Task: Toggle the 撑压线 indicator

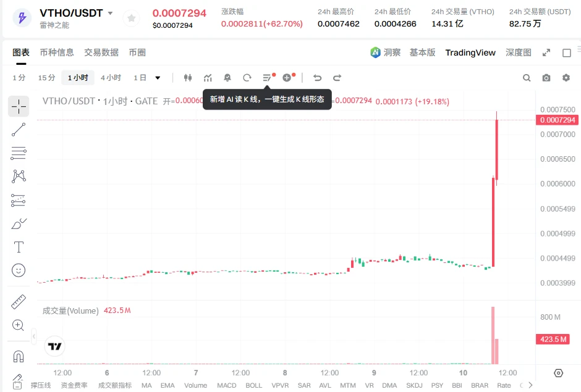Action: 41,385
